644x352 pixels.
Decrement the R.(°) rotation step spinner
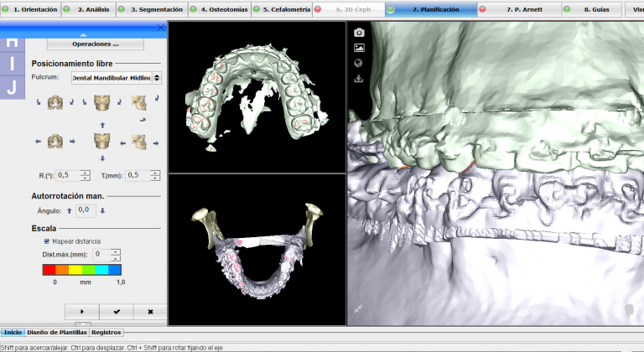85,179
